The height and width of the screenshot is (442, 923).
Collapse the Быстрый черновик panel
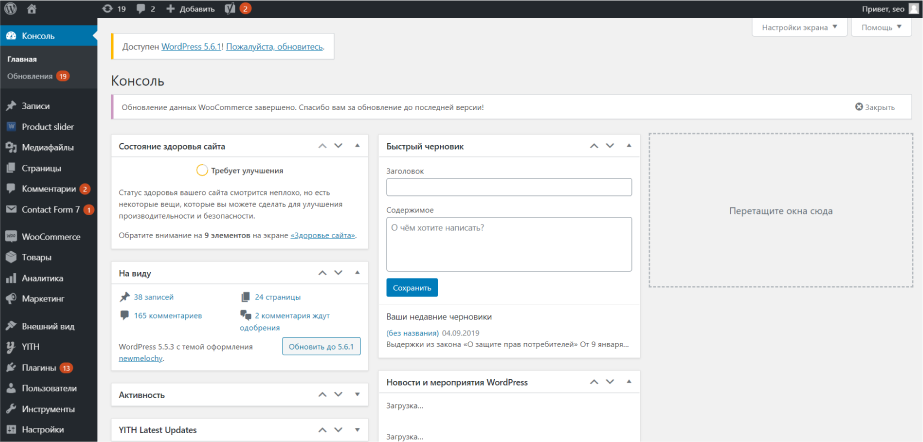(629, 146)
